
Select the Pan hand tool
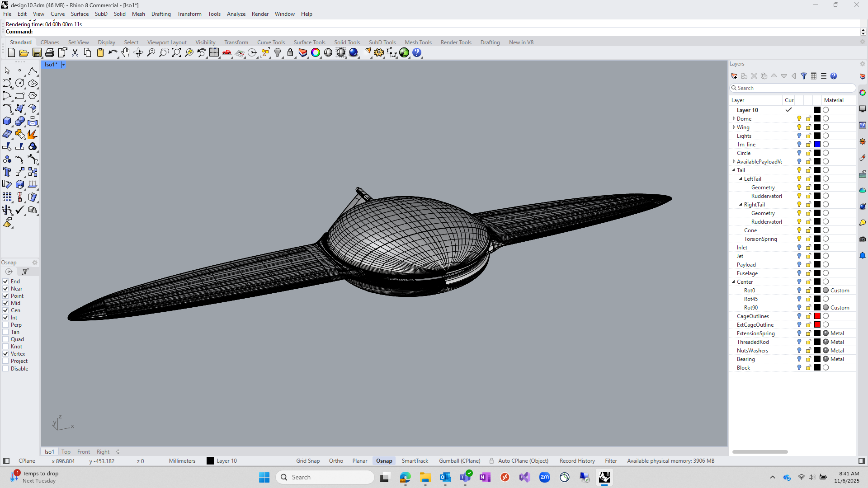[126, 53]
